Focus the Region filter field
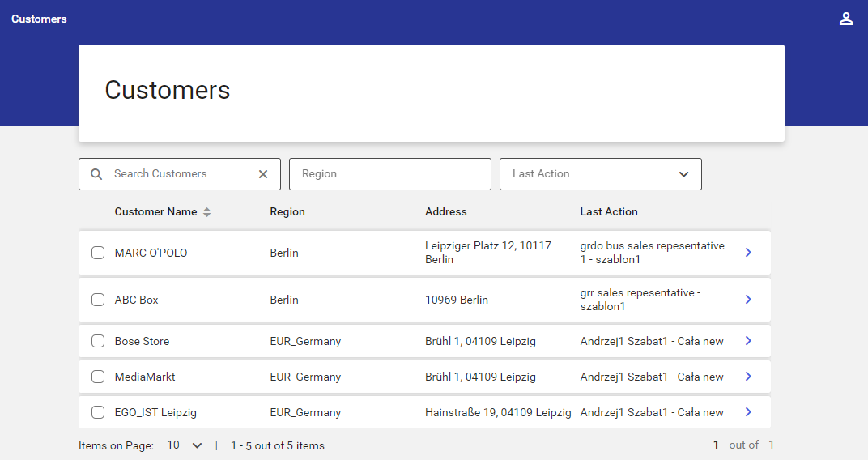 tap(389, 174)
